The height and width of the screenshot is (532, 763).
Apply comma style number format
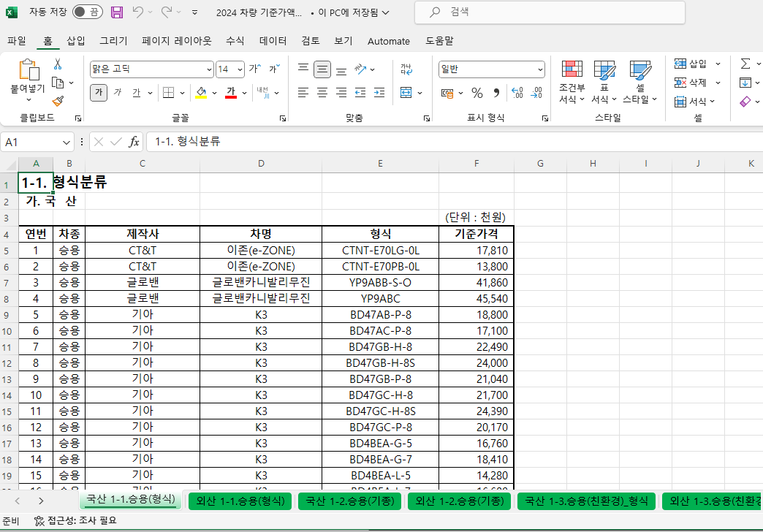(496, 93)
